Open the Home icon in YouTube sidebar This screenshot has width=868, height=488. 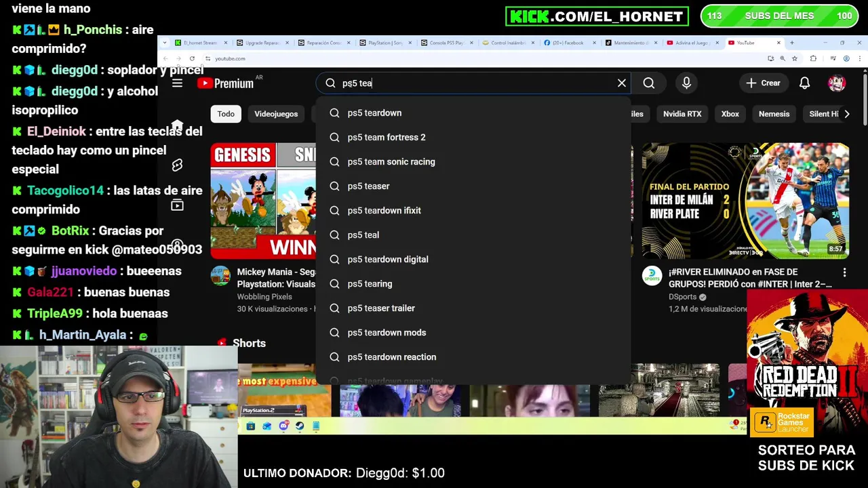point(177,126)
